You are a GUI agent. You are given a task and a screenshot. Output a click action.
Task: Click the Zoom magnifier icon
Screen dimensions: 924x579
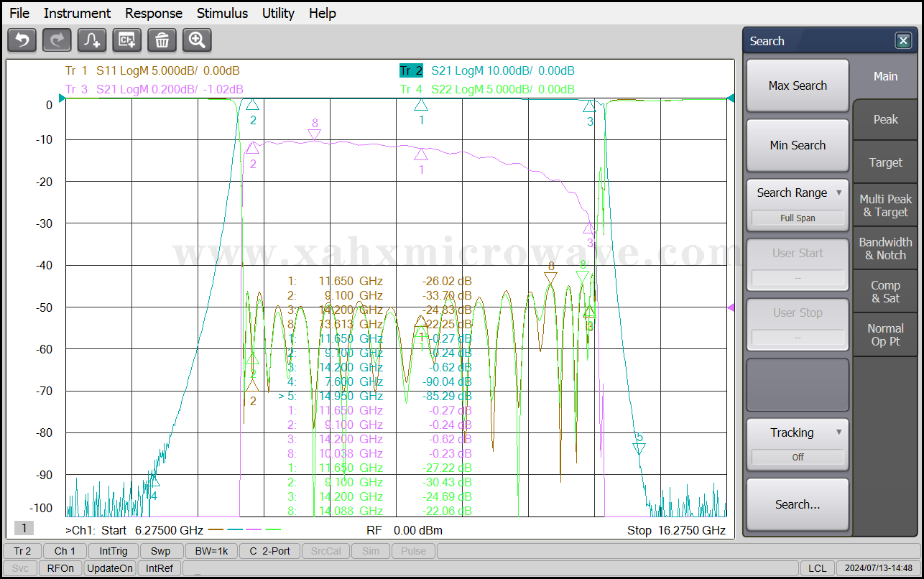tap(197, 40)
